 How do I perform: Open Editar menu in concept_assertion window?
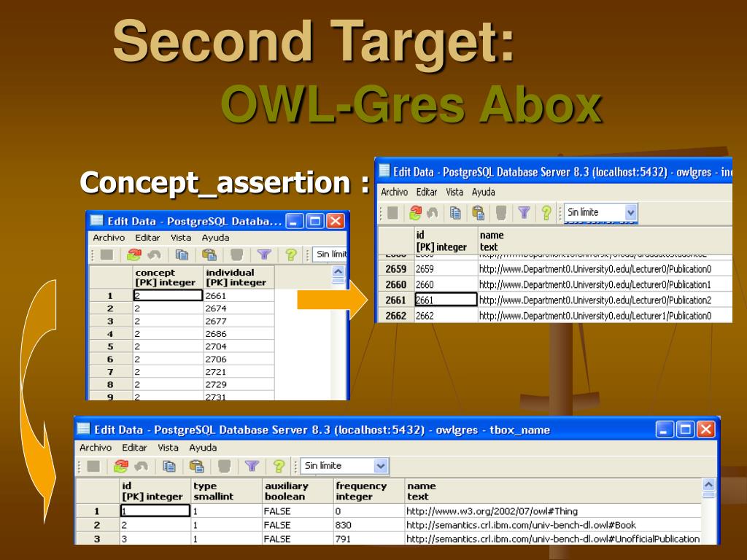(x=147, y=238)
